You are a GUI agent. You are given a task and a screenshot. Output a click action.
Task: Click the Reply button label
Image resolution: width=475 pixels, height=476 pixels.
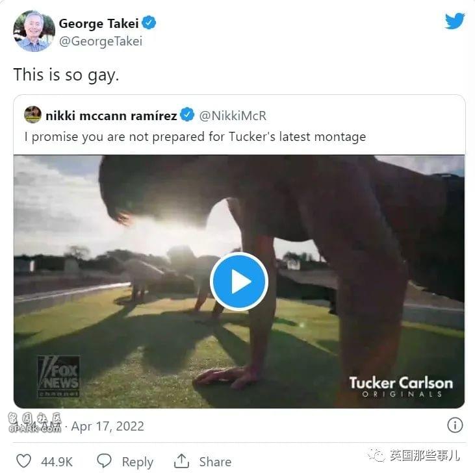[138, 462]
